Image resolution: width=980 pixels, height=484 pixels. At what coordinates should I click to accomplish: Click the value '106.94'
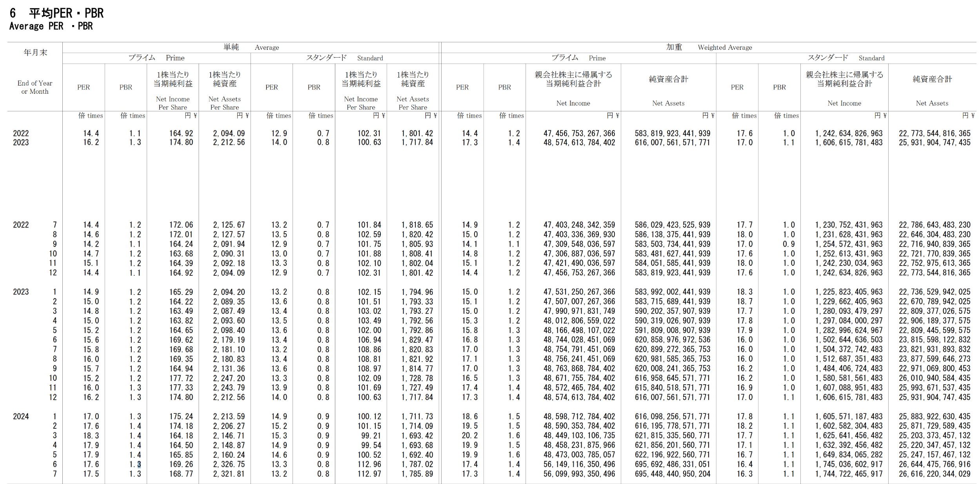point(369,340)
